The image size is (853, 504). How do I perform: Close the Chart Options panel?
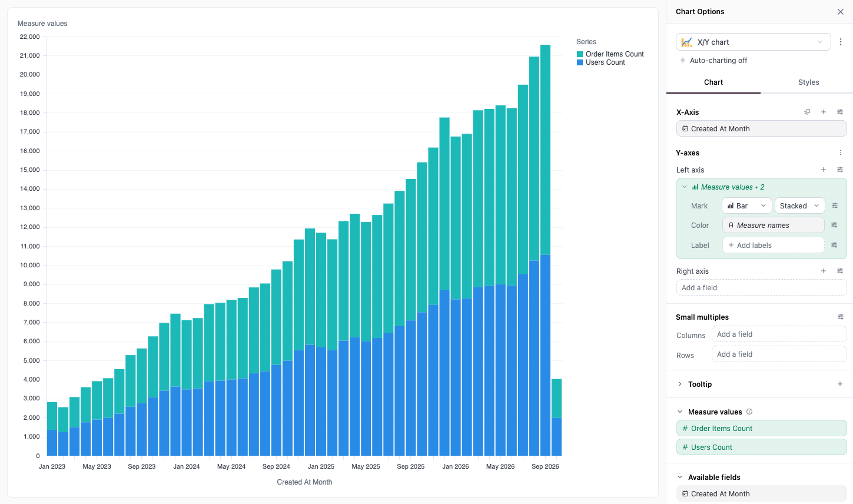pos(841,12)
